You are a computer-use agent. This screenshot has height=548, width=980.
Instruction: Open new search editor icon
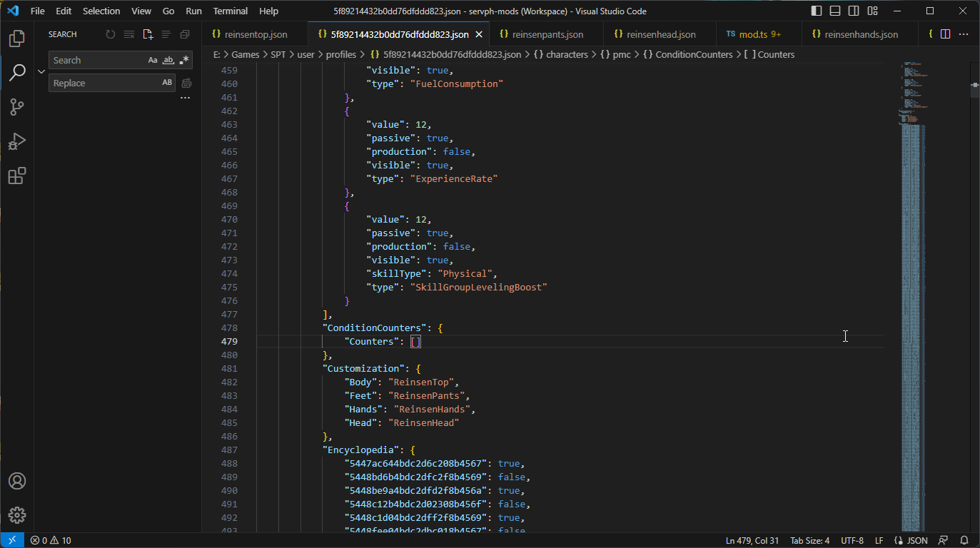148,34
